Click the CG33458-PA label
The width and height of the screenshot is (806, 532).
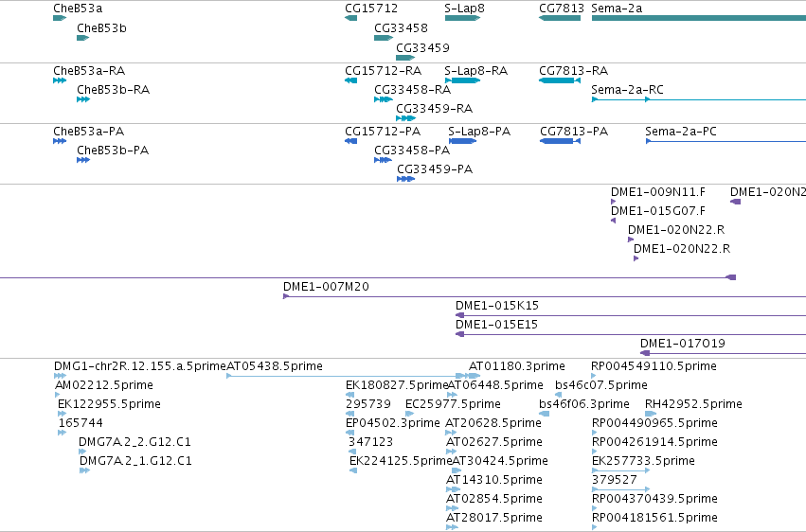[412, 151]
